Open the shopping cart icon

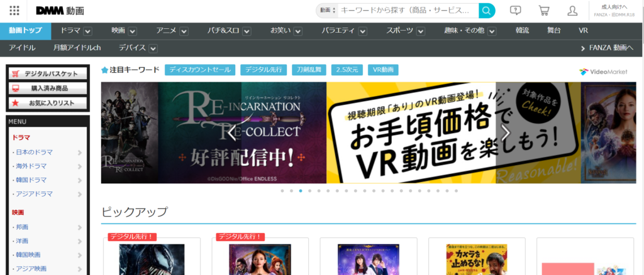pyautogui.click(x=544, y=11)
